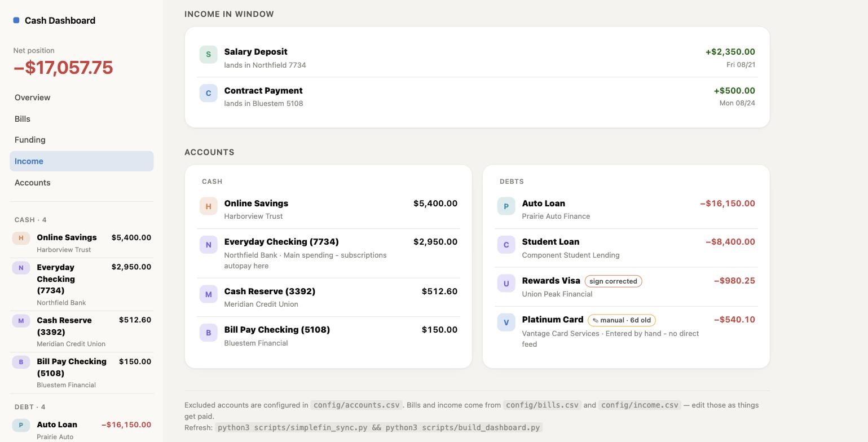868x442 pixels.
Task: Click Everyday Checking $2,950.00 in Accounts card
Action: click(x=435, y=242)
